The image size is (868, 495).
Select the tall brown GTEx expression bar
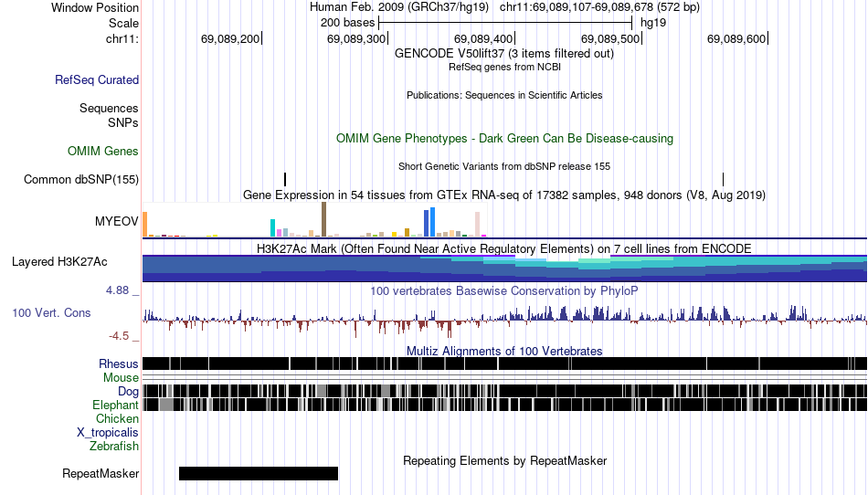[323, 219]
